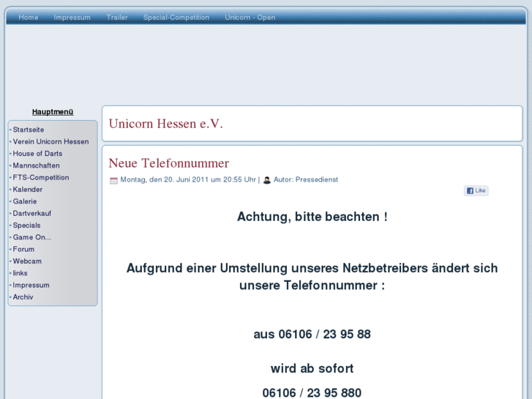
Task: Open the Special-Competition menu item
Action: tap(176, 18)
